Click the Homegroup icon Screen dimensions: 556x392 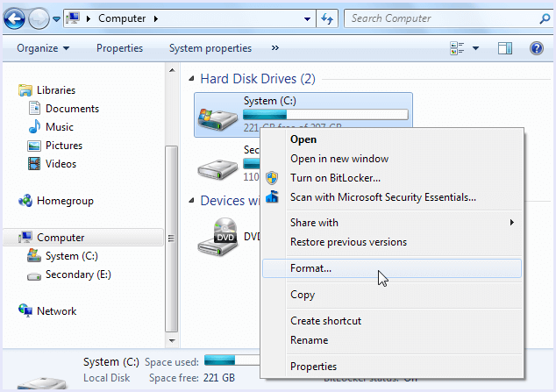25,201
